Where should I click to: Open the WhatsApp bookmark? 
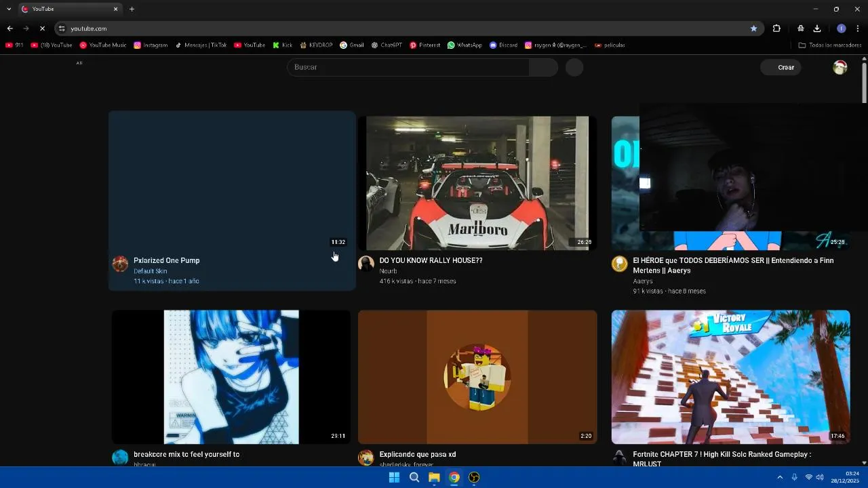point(465,45)
